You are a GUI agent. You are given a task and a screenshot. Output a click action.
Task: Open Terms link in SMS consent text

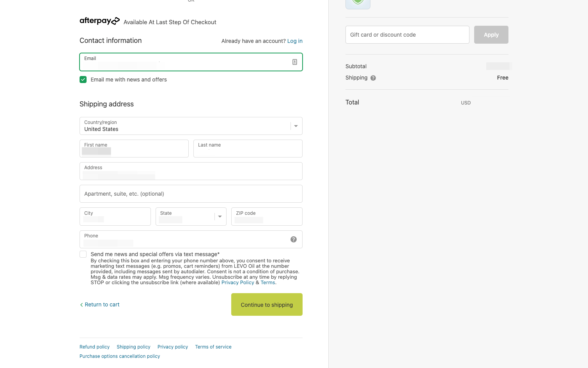pos(268,283)
